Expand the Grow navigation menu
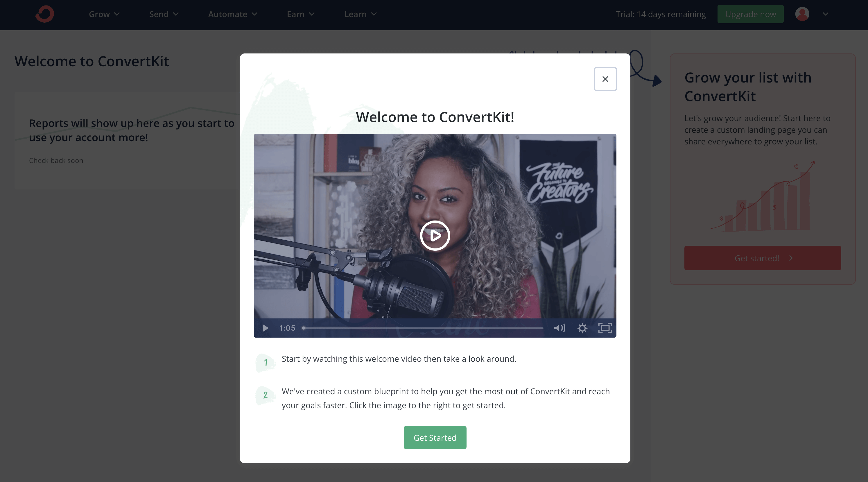This screenshot has height=482, width=868. 104,14
